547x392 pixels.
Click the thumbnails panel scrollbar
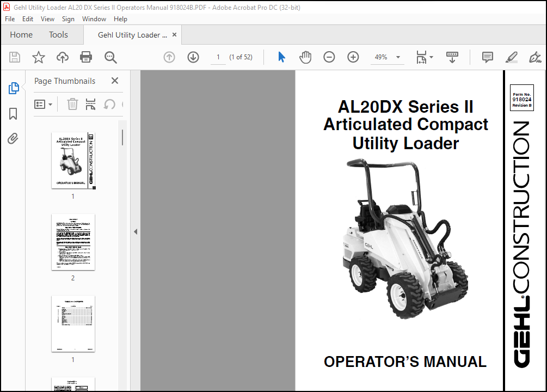[x=122, y=137]
